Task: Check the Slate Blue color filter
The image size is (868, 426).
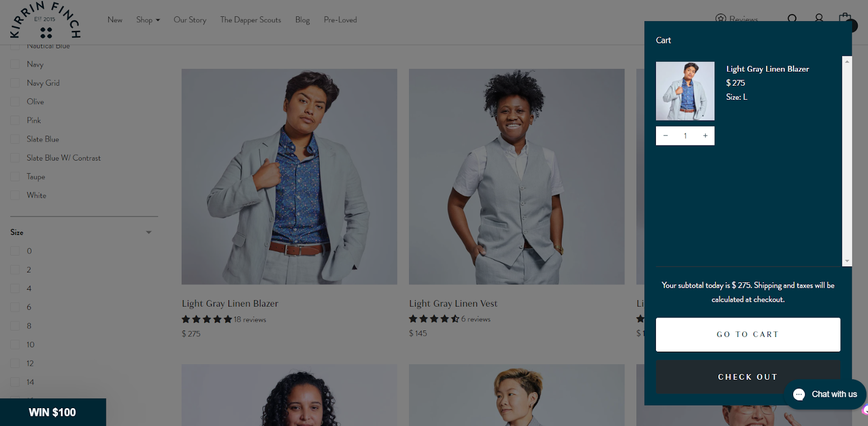Action: pos(15,139)
